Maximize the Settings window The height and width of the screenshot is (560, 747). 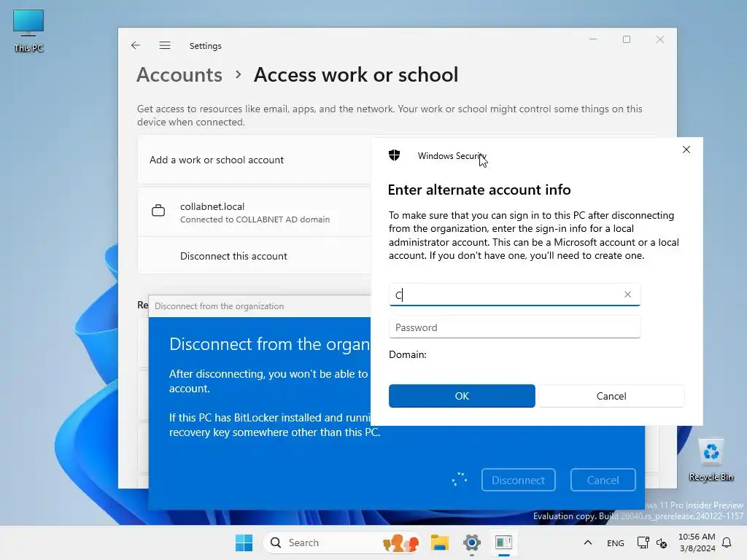pos(627,39)
